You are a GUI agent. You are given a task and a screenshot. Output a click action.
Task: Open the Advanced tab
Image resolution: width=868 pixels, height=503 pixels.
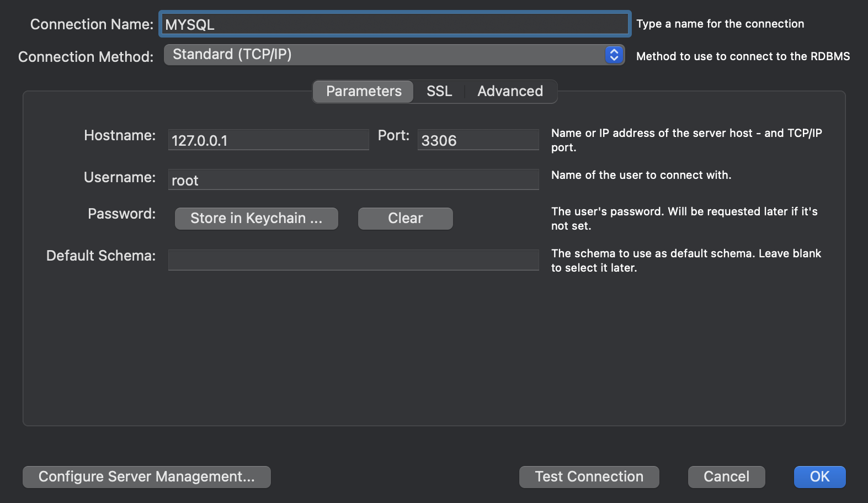click(510, 91)
